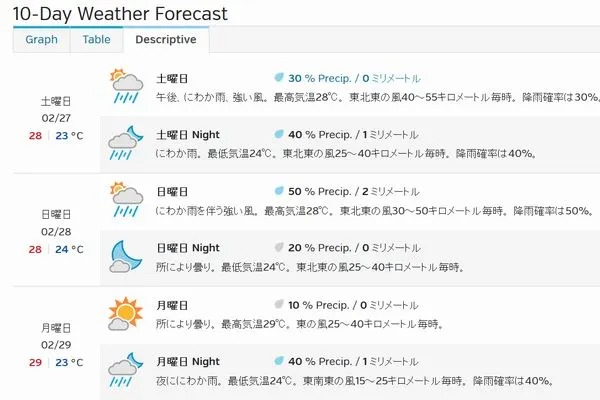Screen dimensions: 600x400
Task: Click the 30 % Precip. / 0 ミリメートル link
Action: pyautogui.click(x=354, y=78)
